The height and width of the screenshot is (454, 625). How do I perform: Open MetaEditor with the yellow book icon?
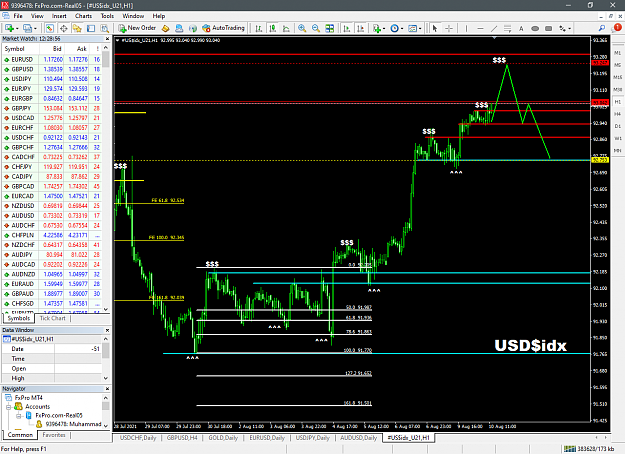tap(165, 28)
